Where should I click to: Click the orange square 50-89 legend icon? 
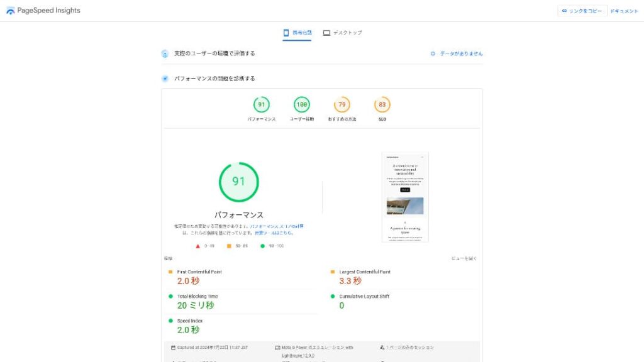point(229,246)
